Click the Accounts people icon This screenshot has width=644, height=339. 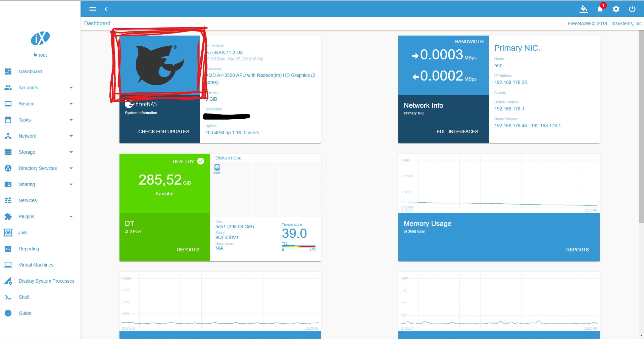click(8, 88)
